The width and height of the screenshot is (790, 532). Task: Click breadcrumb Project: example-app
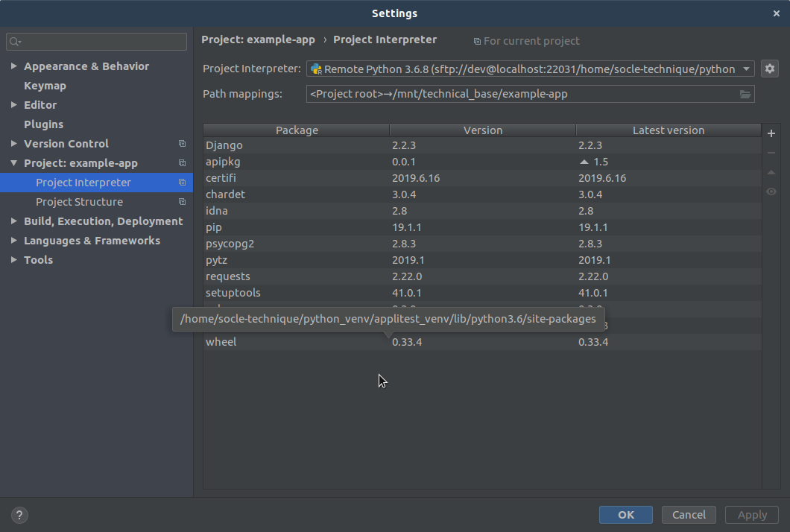pos(258,39)
